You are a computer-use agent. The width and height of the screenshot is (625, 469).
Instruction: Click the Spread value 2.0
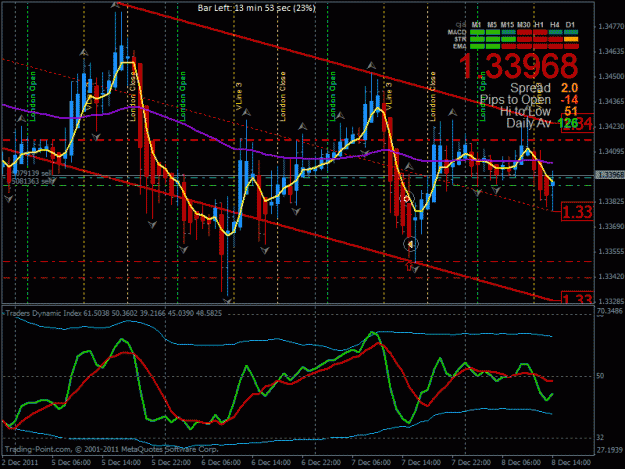coord(569,88)
